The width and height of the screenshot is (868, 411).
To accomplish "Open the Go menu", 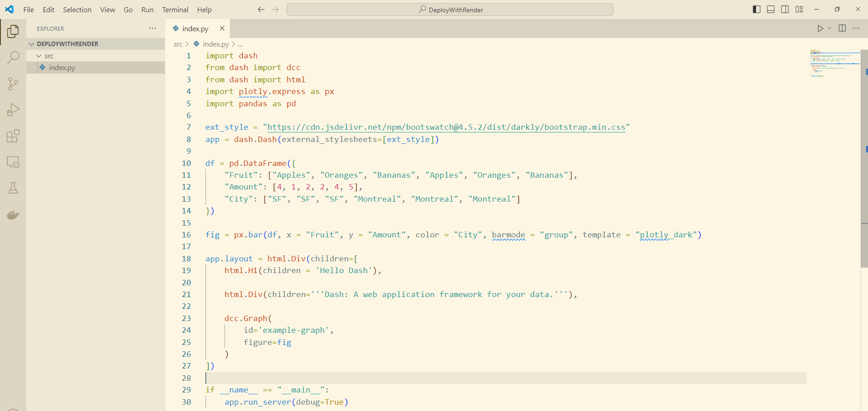I will (x=128, y=9).
